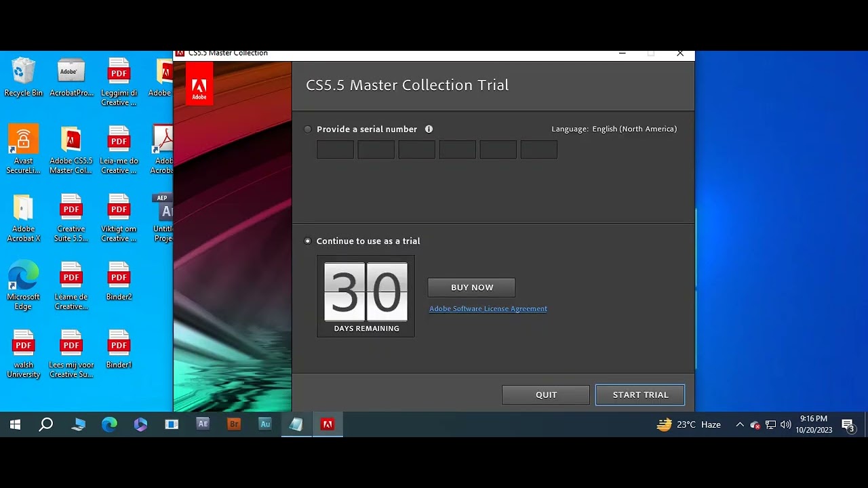Open After Effects from the taskbar

(x=203, y=424)
